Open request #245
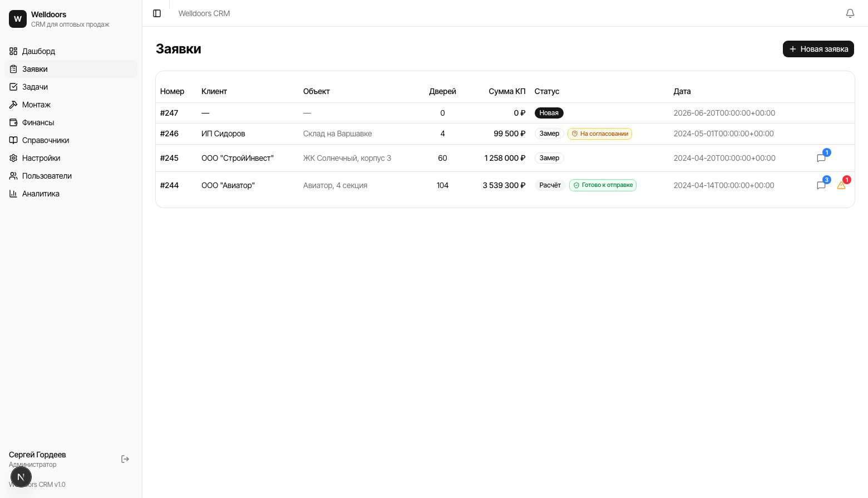Image resolution: width=868 pixels, height=498 pixels. click(x=505, y=158)
